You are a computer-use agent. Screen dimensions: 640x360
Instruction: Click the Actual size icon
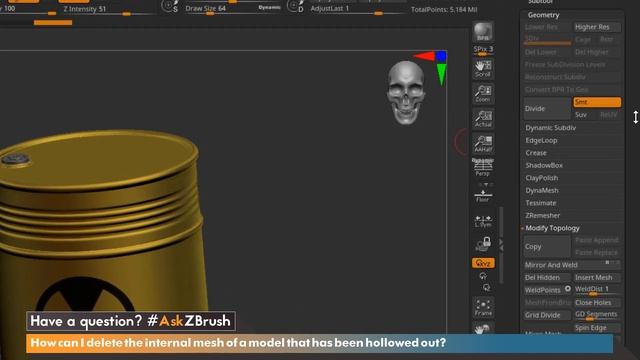click(483, 119)
